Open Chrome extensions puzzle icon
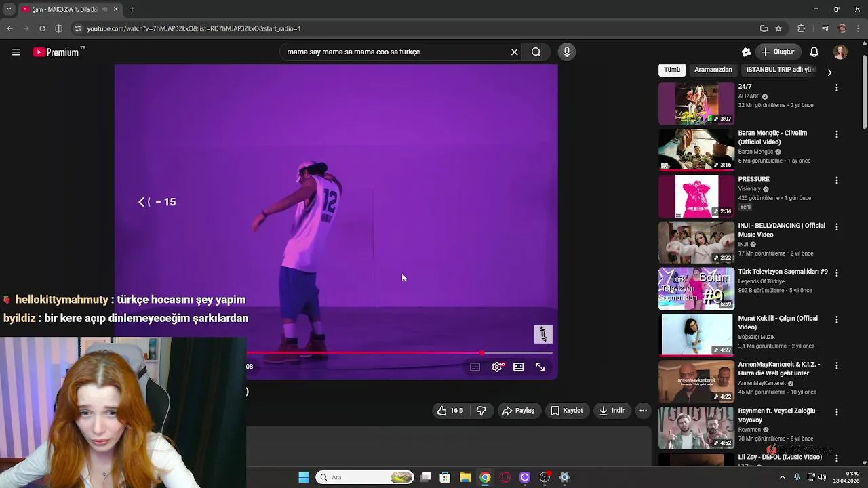Viewport: 868px width, 488px height. (802, 28)
